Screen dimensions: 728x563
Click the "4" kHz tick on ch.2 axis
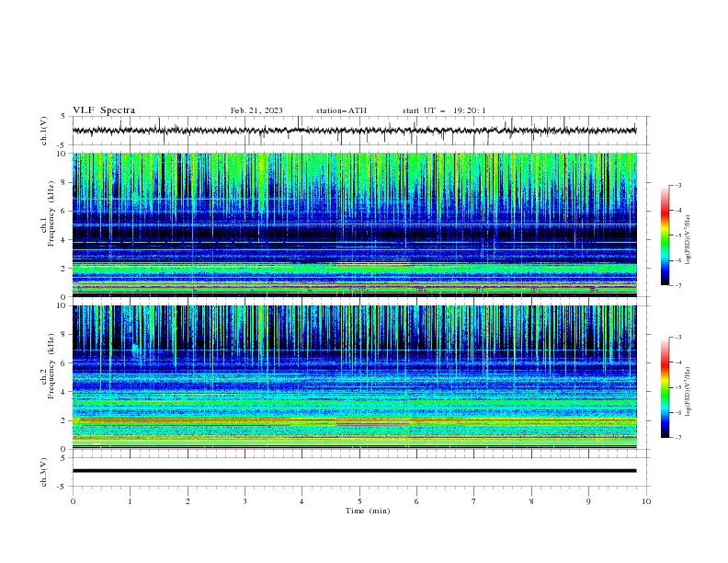(x=65, y=392)
